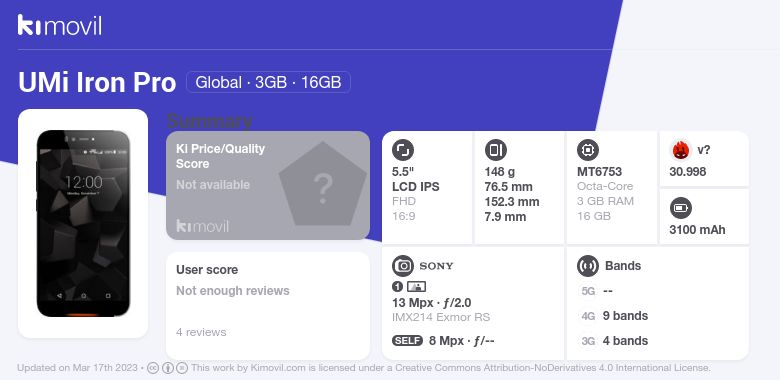Image resolution: width=780 pixels, height=380 pixels.
Task: Click the battery capacity icon
Action: [681, 208]
